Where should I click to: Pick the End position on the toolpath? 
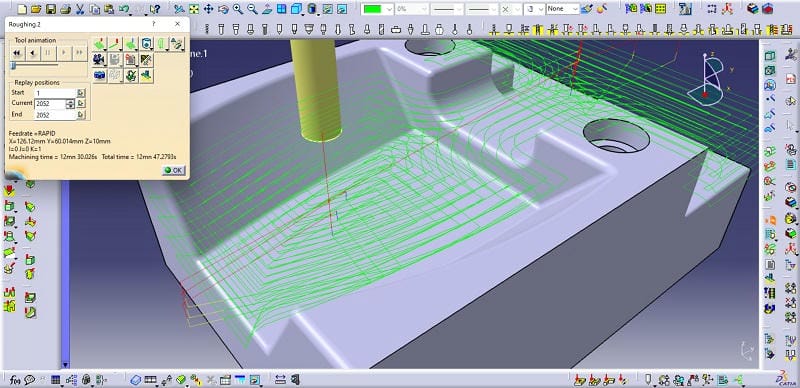tap(81, 115)
